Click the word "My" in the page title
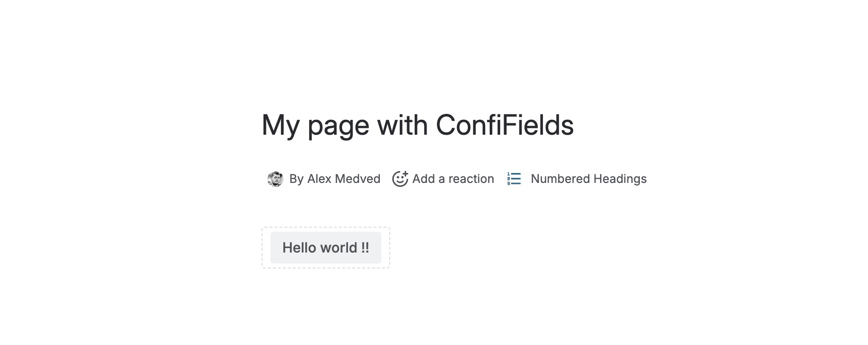This screenshot has height=345, width=868. pyautogui.click(x=280, y=125)
